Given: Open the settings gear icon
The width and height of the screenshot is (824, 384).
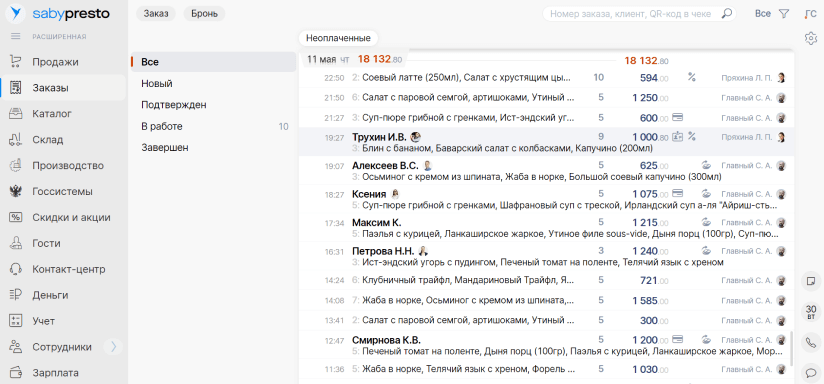Looking at the screenshot, I should 811,38.
